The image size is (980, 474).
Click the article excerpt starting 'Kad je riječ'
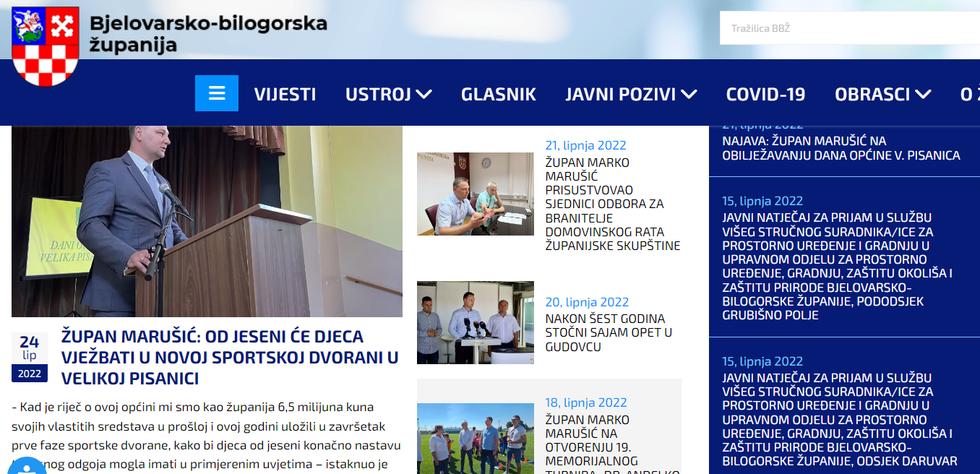207,436
